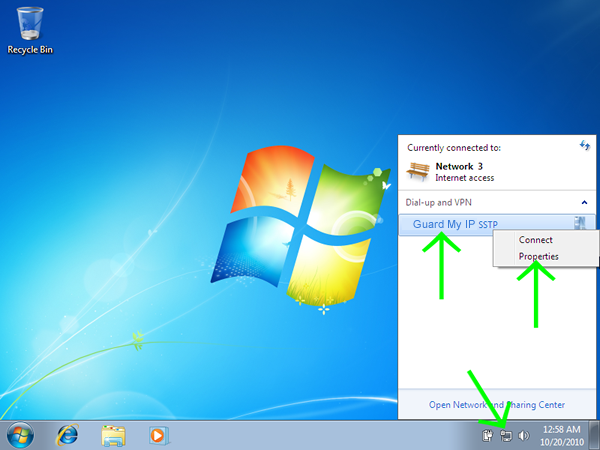The width and height of the screenshot is (600, 450).
Task: Click the power plug tray icon
Action: click(x=488, y=435)
